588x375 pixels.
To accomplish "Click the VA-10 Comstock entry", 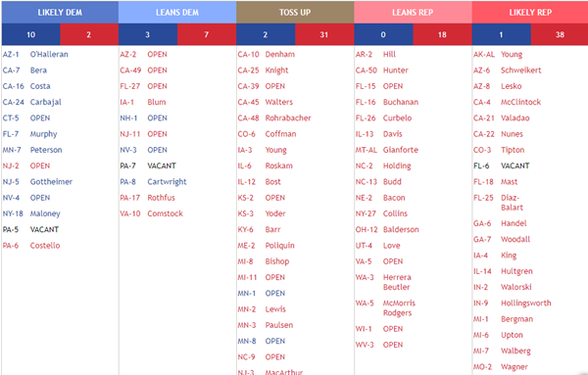I will 152,213.
